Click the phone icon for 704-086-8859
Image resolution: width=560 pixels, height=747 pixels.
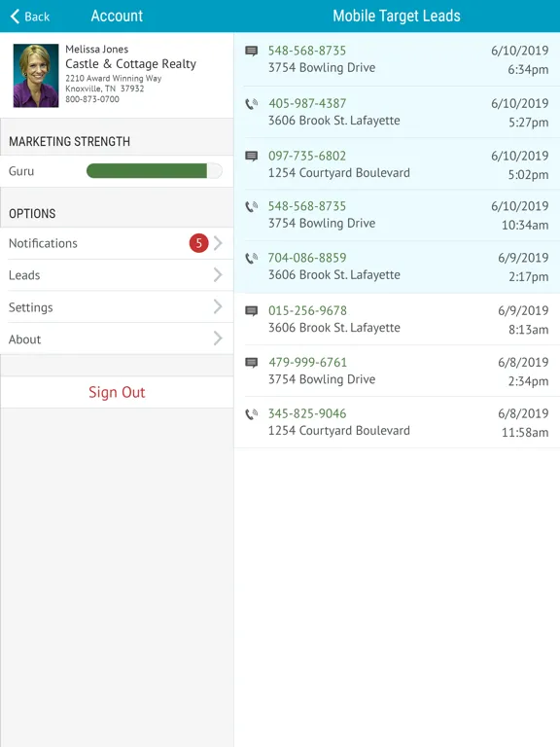(252, 258)
